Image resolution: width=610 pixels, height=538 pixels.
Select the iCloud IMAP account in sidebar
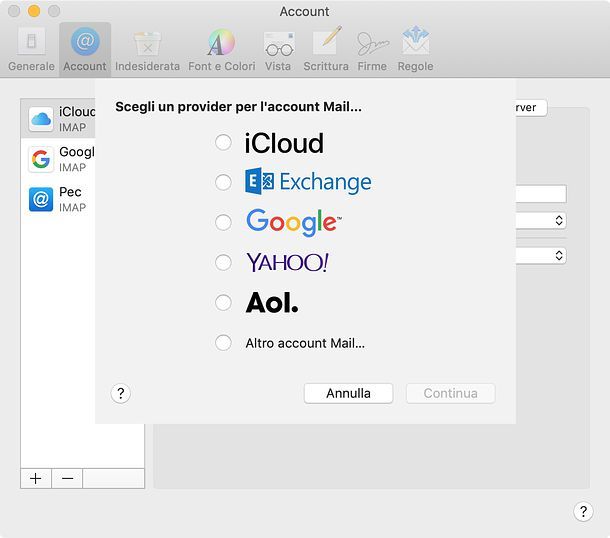(58, 119)
